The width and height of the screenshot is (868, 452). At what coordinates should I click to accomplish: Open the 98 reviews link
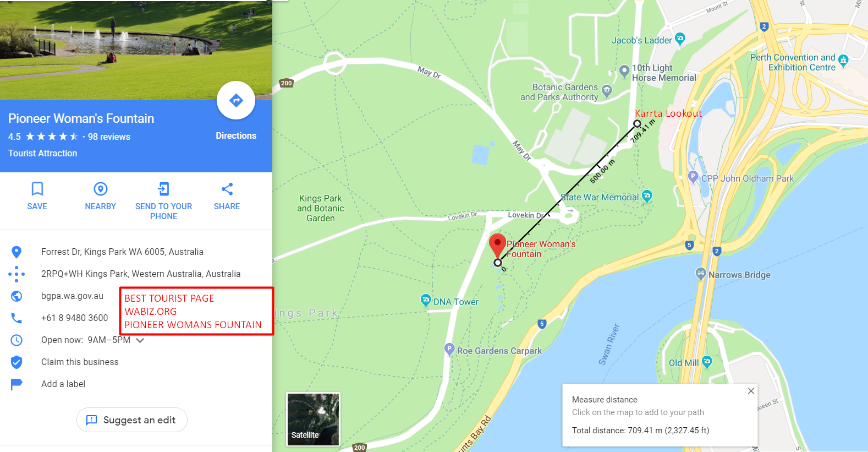click(109, 137)
